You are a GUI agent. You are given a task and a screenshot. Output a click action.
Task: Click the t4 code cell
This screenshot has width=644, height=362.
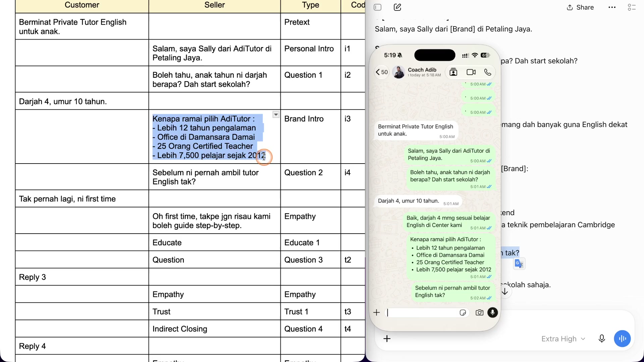pos(353,329)
